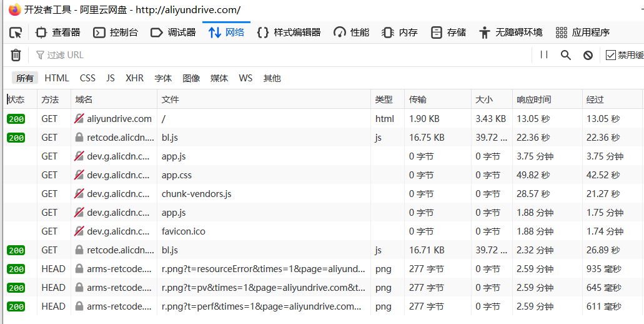Sort by the 经过 column header

pyautogui.click(x=612, y=99)
